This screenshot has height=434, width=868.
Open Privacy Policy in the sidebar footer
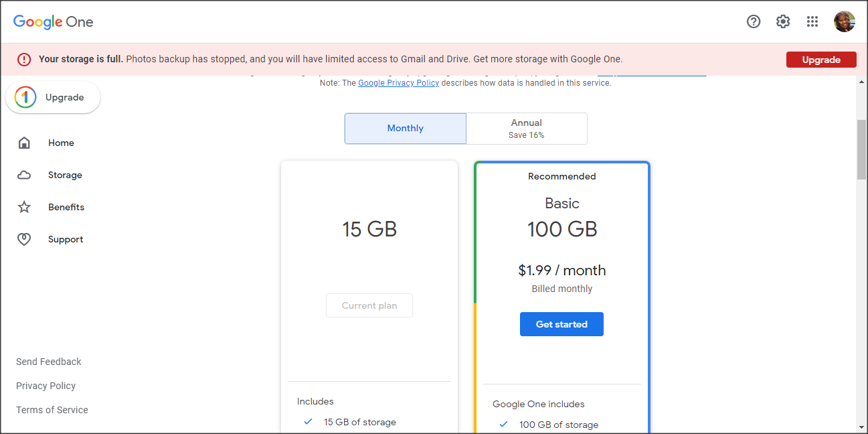click(x=46, y=386)
